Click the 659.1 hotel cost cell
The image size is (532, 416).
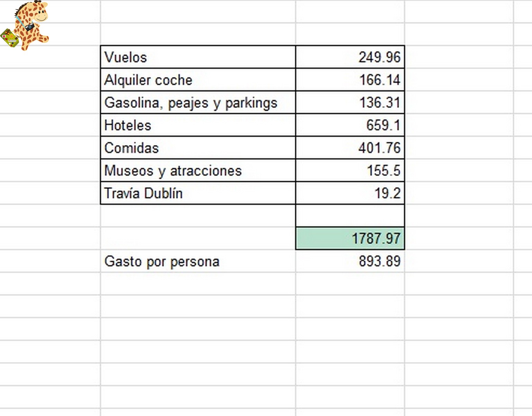[x=350, y=125]
